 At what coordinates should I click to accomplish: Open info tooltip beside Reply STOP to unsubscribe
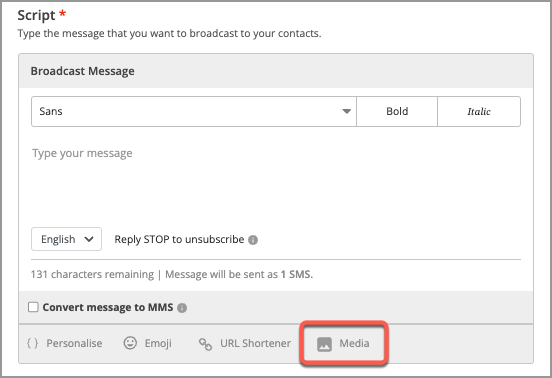tap(253, 240)
